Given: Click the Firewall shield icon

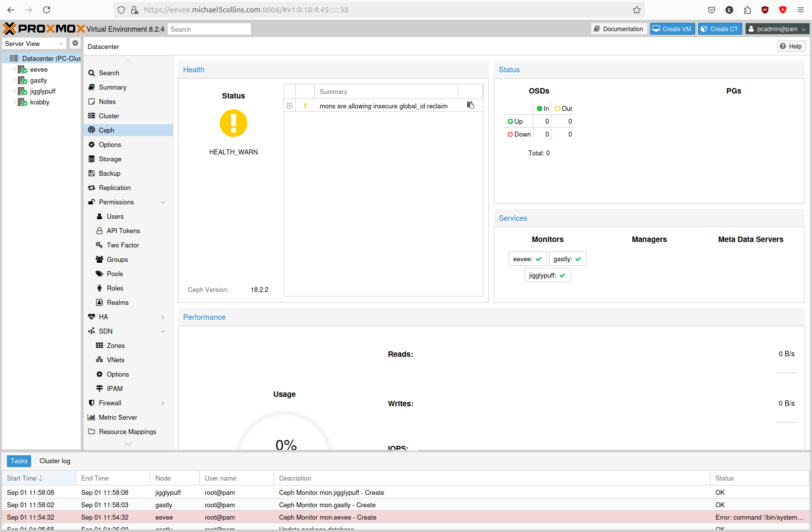Looking at the screenshot, I should pyautogui.click(x=92, y=403).
